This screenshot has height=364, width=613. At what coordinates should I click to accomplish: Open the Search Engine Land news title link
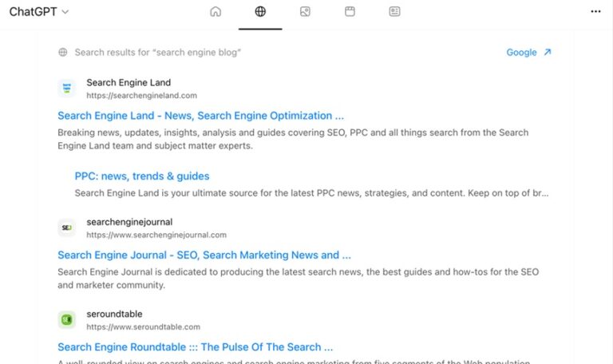coord(200,116)
